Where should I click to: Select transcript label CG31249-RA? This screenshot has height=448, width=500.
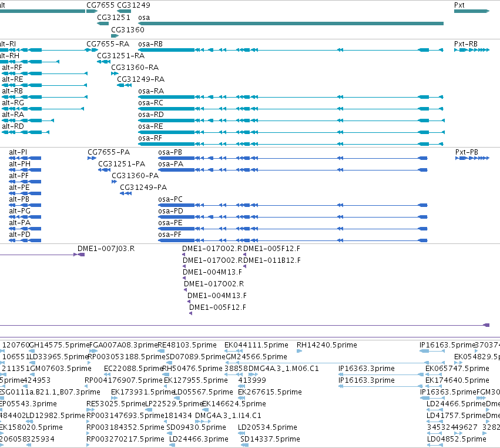(140, 79)
